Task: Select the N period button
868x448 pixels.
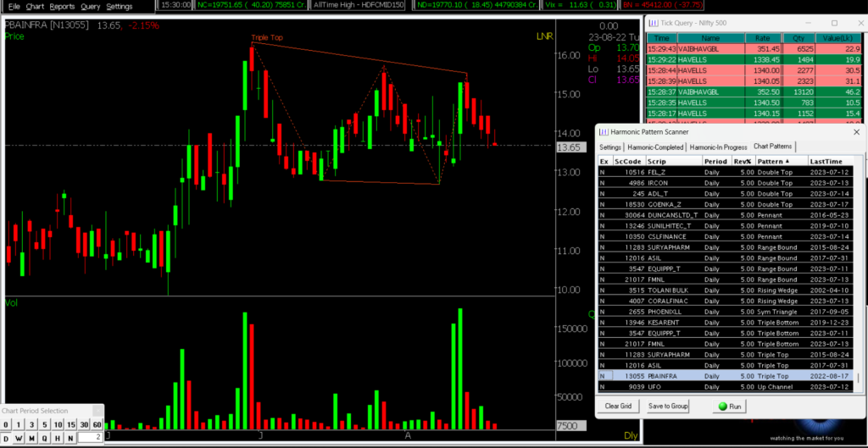Action: pos(71,438)
